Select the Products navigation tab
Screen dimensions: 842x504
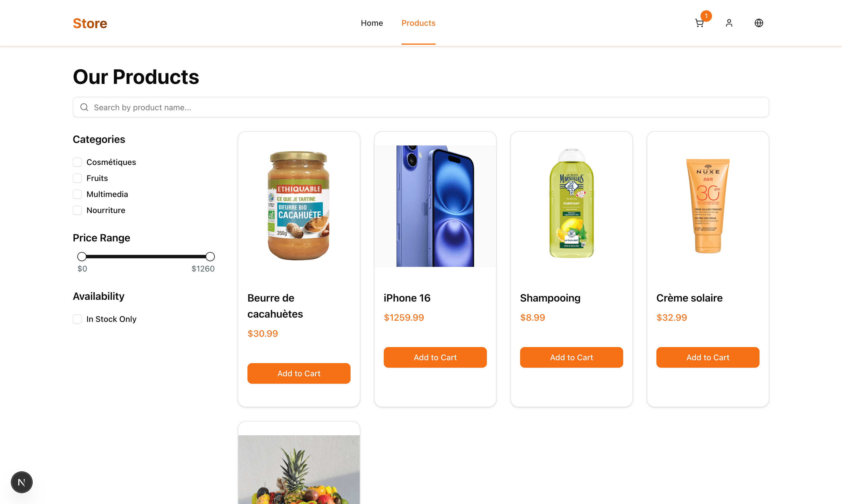(x=418, y=23)
